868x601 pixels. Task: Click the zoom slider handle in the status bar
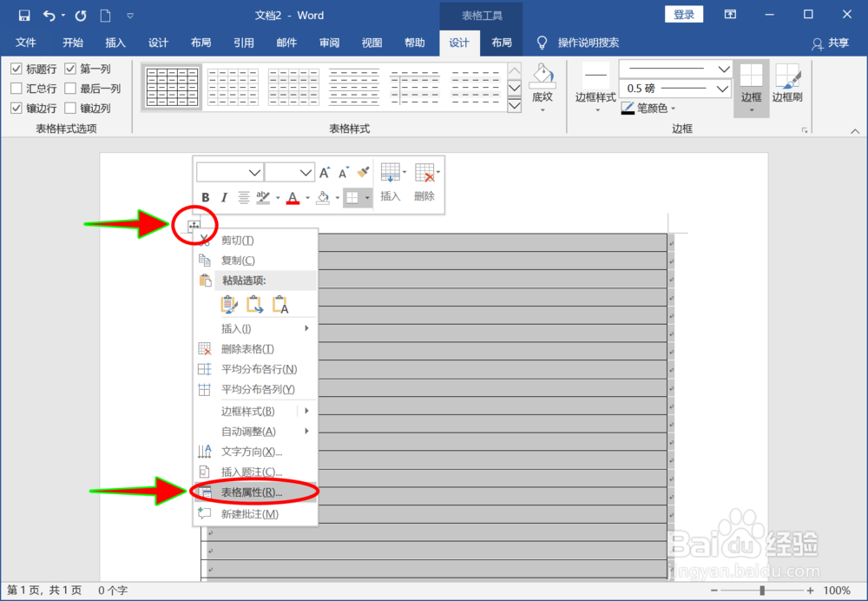pyautogui.click(x=762, y=591)
